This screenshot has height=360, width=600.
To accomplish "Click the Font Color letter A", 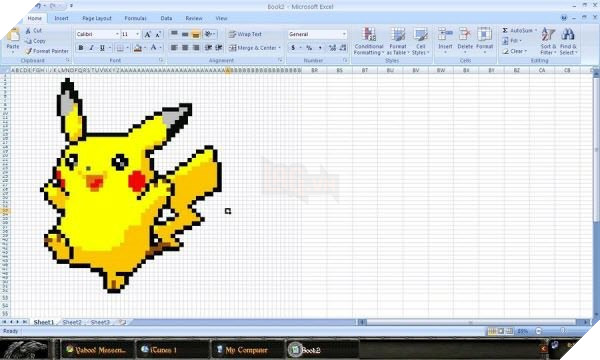I will pyautogui.click(x=153, y=47).
